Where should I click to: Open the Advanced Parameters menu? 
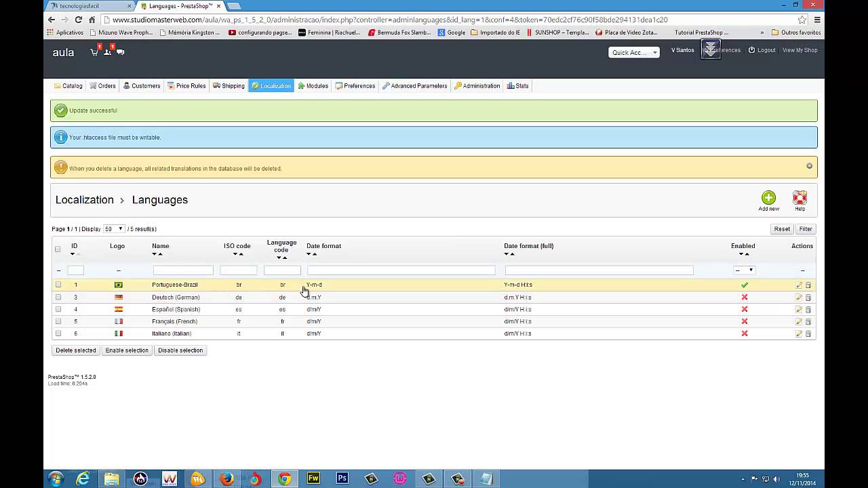tap(414, 86)
